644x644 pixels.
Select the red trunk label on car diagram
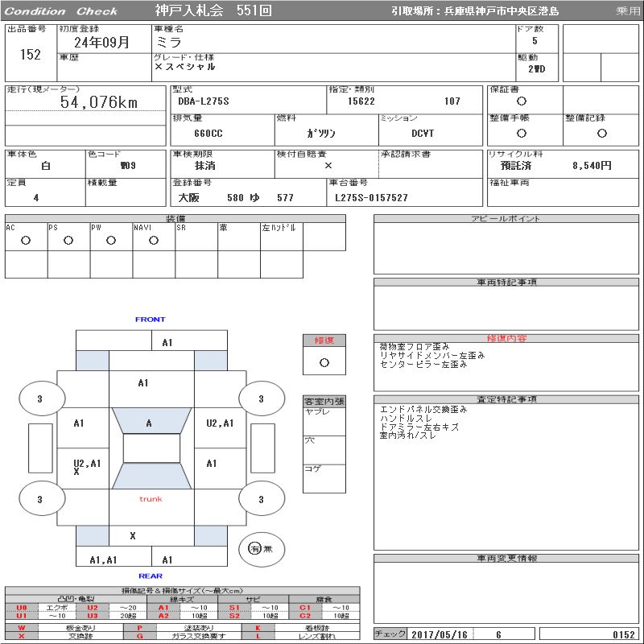tap(151, 499)
